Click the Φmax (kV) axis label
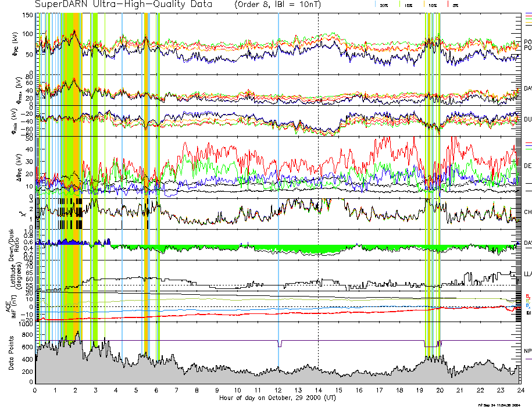532x407 pixels. [19, 91]
